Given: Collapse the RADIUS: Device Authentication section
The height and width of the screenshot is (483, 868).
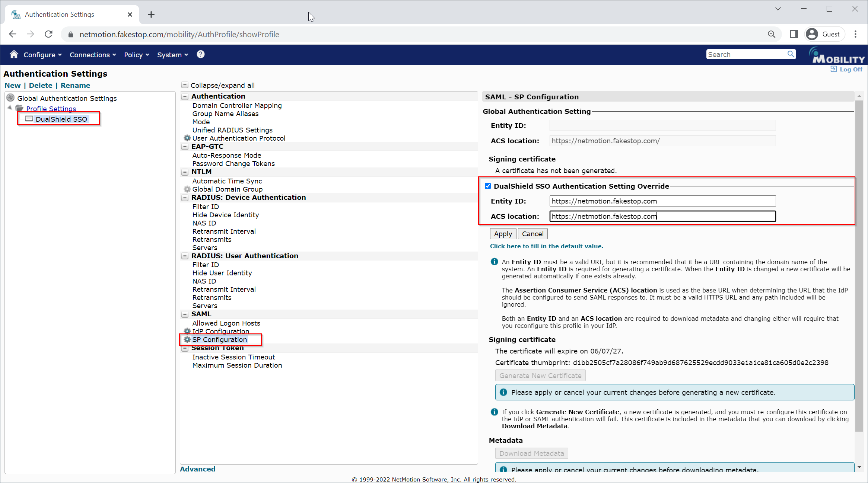Looking at the screenshot, I should [x=185, y=198].
